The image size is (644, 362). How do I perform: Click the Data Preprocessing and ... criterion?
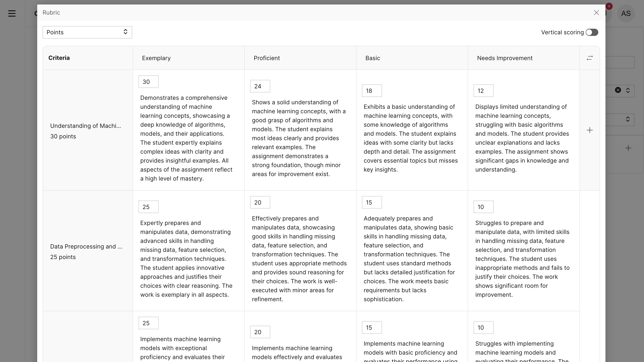(x=86, y=246)
